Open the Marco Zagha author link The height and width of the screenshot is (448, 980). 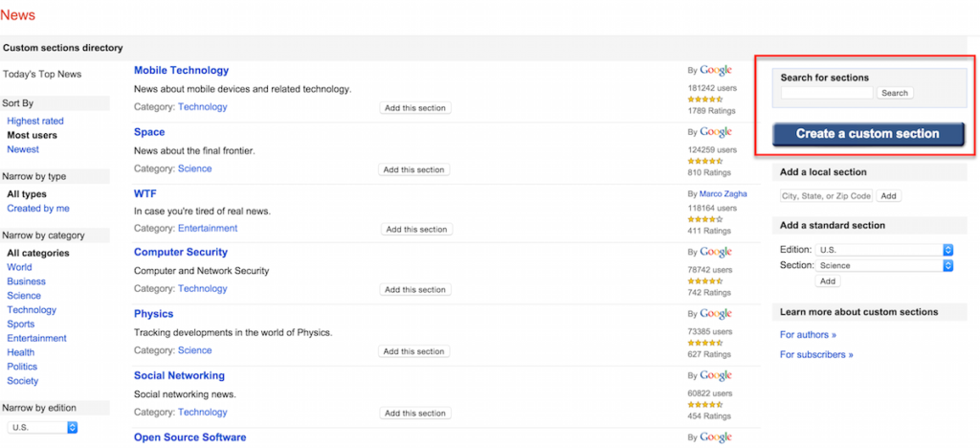pyautogui.click(x=724, y=193)
